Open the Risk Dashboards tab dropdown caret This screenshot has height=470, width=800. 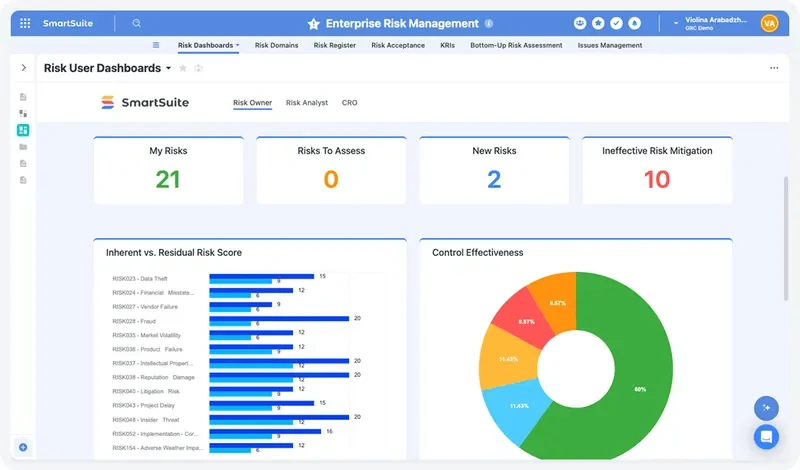[237, 45]
